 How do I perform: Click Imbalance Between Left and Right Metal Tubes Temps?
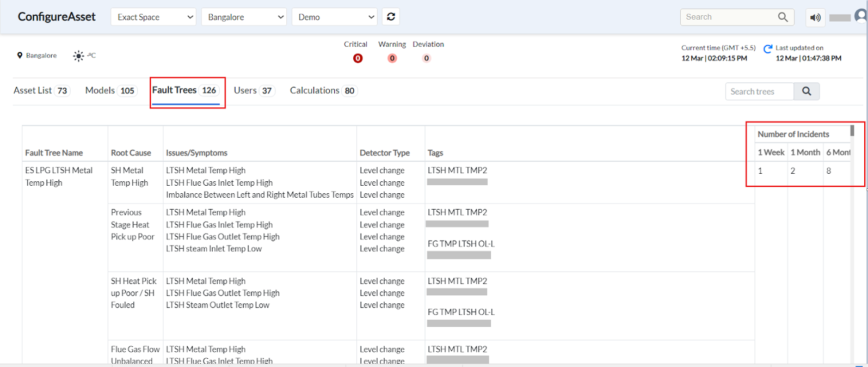pos(260,195)
